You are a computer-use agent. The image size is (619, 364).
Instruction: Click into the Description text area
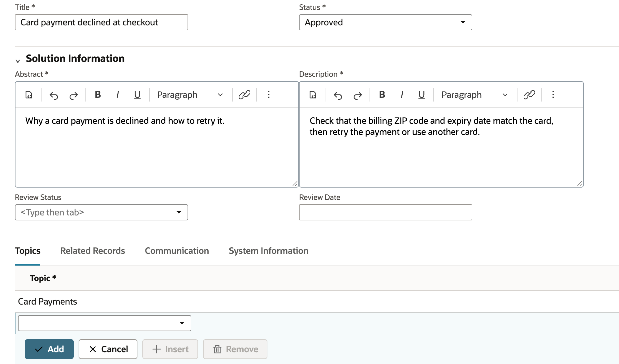[x=441, y=147]
